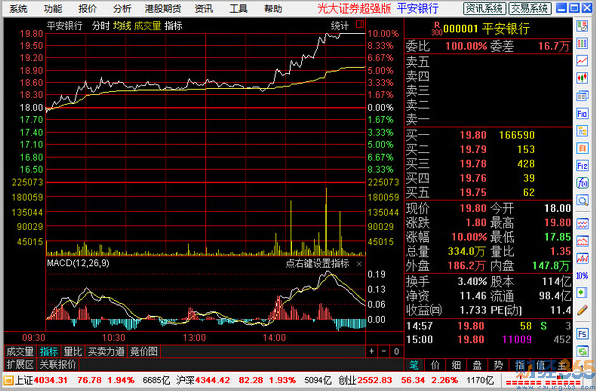Open the function f(x) formula icon
The width and height of the screenshot is (596, 391).
coord(582,183)
